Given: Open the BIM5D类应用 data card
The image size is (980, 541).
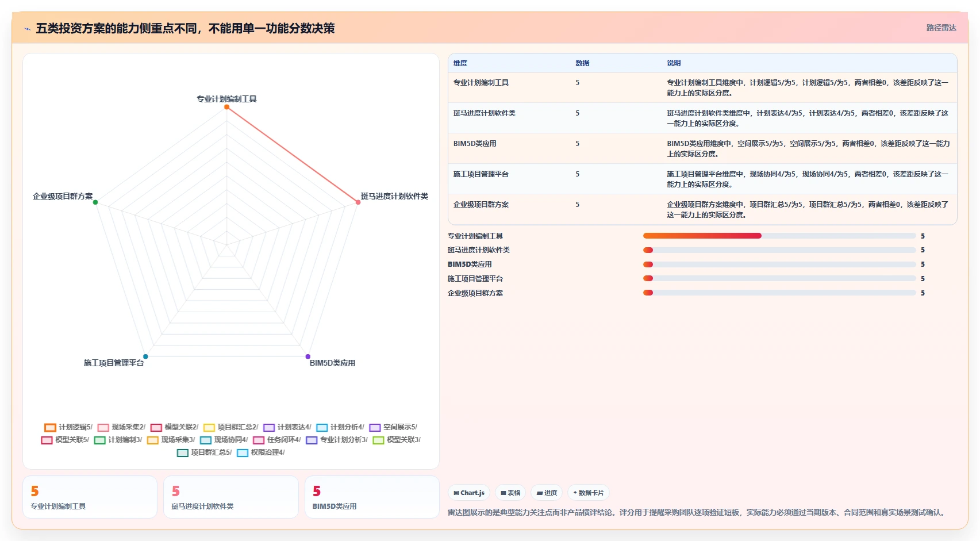Looking at the screenshot, I should tap(372, 497).
